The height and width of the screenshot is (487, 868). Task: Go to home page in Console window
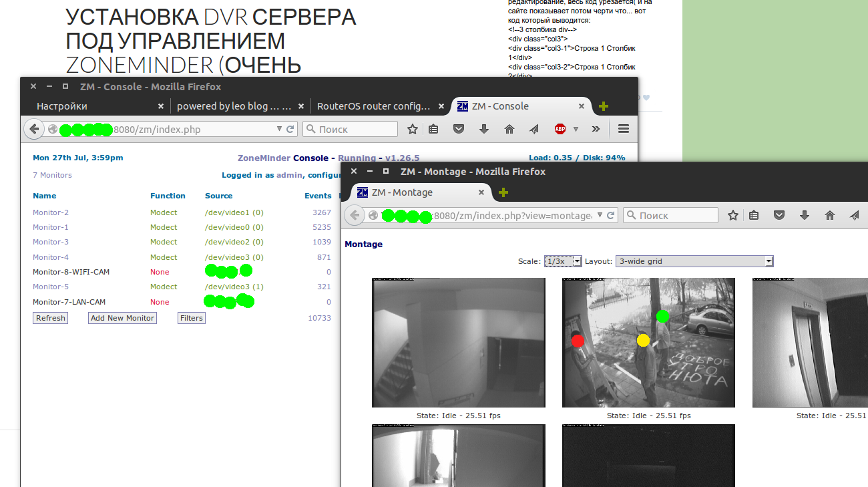click(x=509, y=129)
